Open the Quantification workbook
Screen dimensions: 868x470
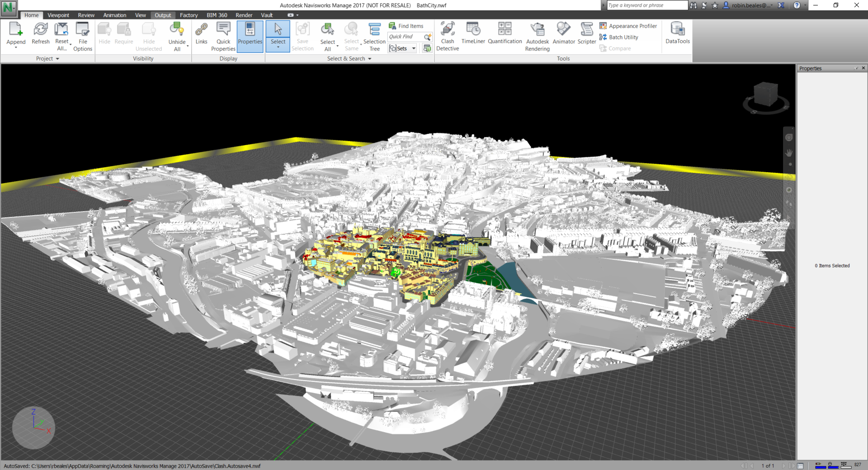click(505, 33)
